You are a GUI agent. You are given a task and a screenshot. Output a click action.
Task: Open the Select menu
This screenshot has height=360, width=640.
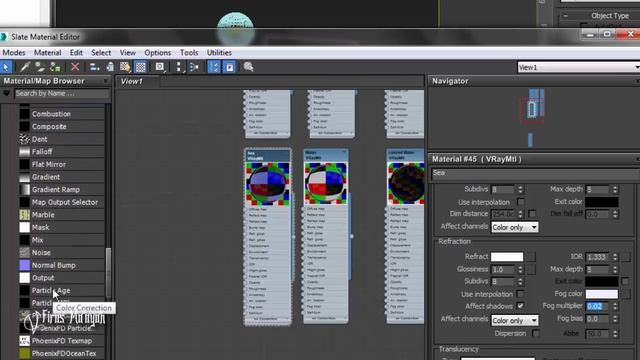tap(101, 53)
